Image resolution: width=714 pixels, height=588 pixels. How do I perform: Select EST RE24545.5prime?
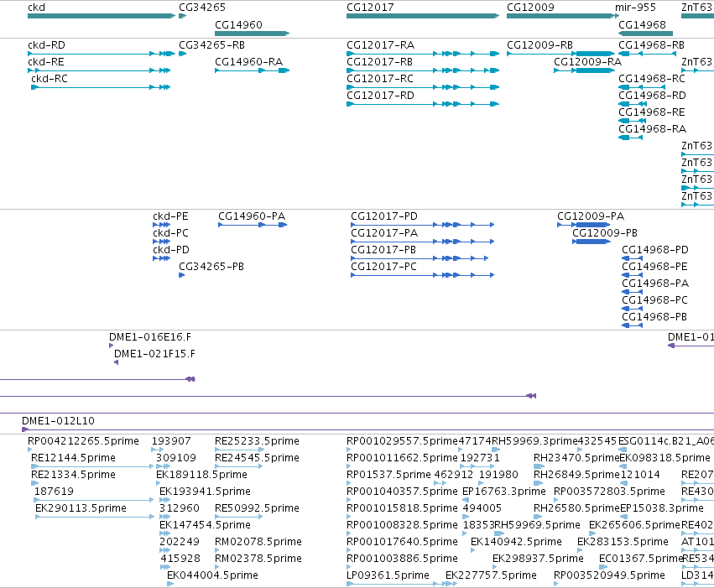point(258,458)
